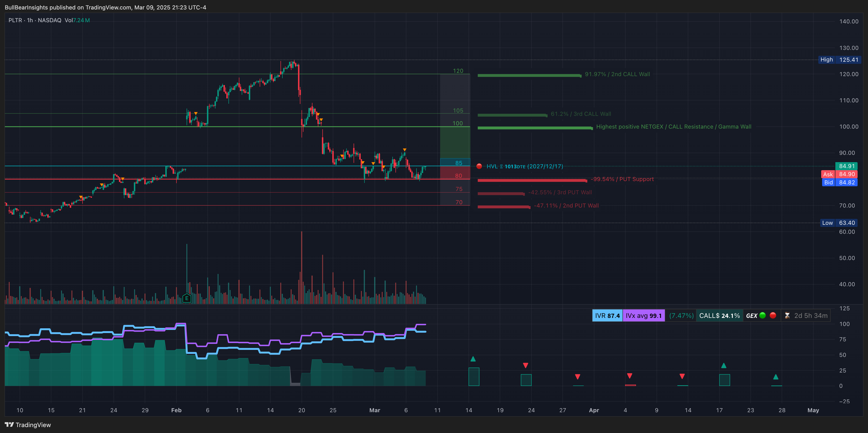Image resolution: width=868 pixels, height=433 pixels.
Task: Click the -25 label on the indicator axis
Action: pos(844,401)
